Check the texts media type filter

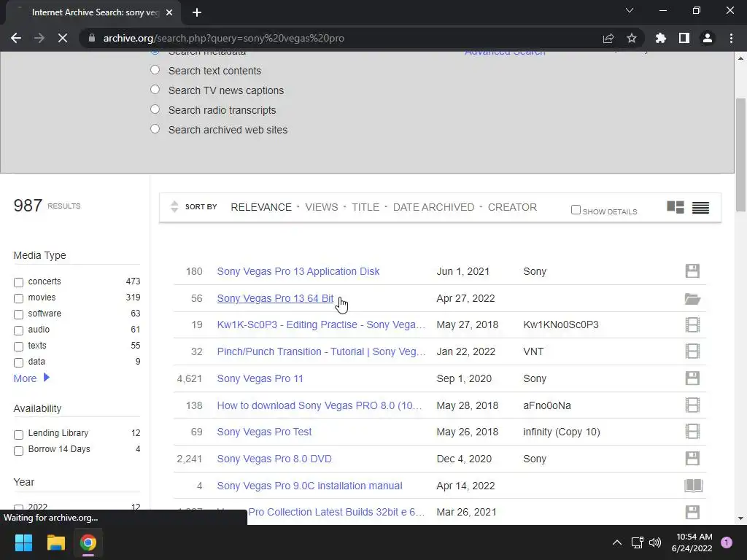click(18, 346)
